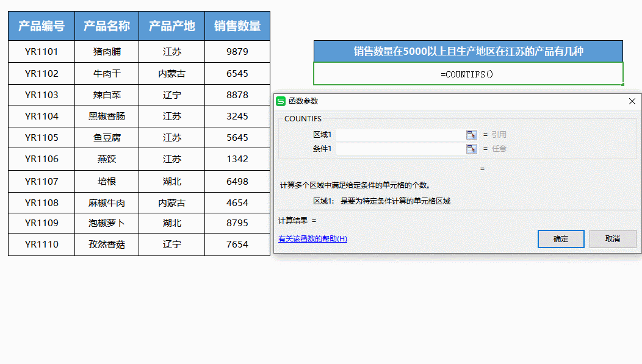Select the 湖北 cell in YR1107 row
This screenshot has height=364, width=642.
click(172, 182)
